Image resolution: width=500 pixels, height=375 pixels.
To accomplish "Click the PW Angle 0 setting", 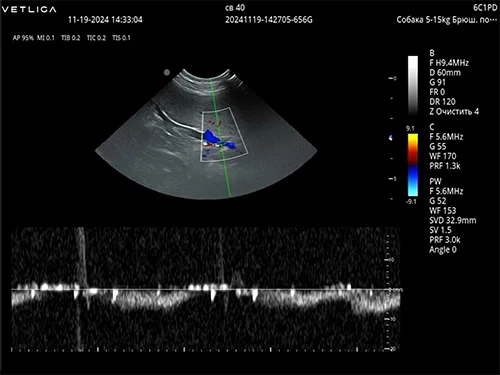I will [x=443, y=250].
